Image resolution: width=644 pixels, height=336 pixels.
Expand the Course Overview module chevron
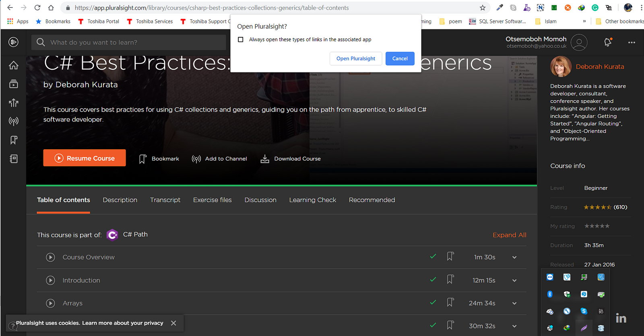[514, 258]
